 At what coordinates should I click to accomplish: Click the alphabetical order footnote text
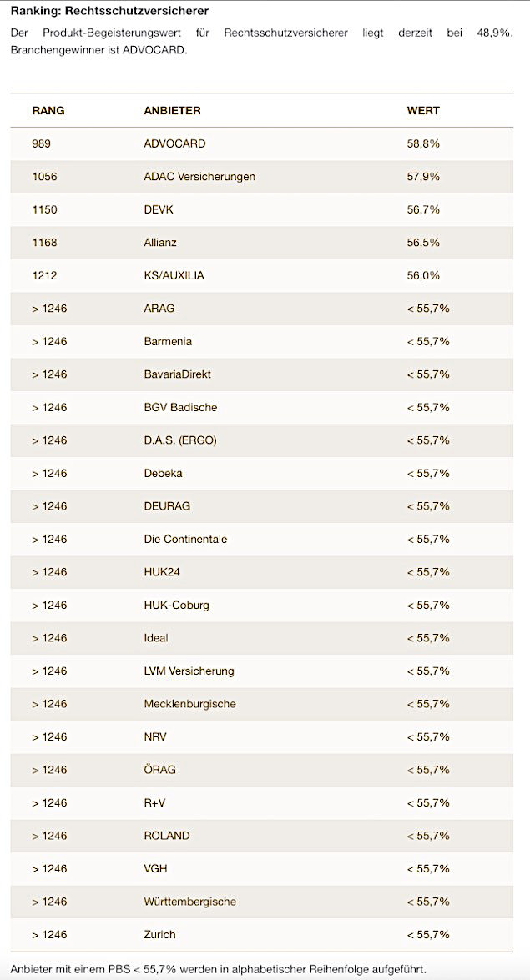click(x=218, y=969)
